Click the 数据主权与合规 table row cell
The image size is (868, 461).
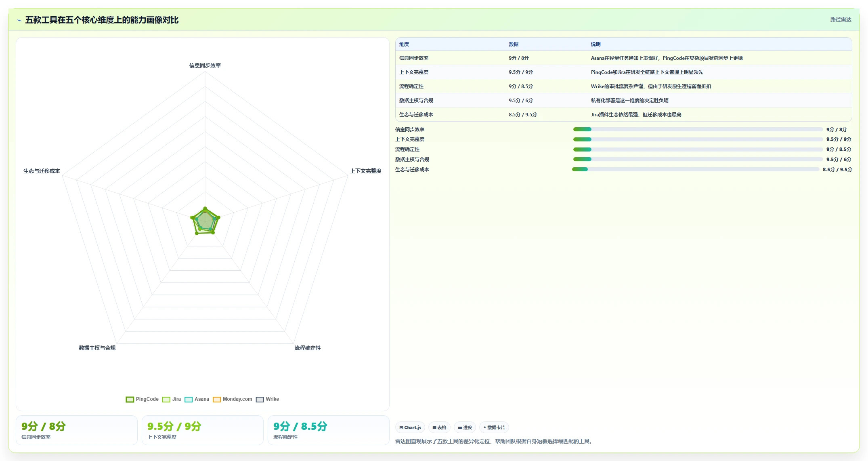(x=416, y=101)
